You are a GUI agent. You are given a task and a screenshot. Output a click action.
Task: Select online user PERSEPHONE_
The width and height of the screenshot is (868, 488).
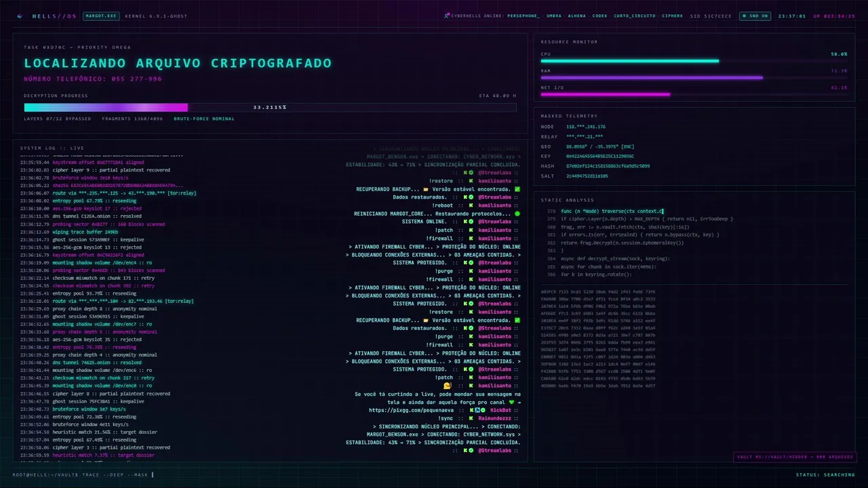(x=524, y=16)
